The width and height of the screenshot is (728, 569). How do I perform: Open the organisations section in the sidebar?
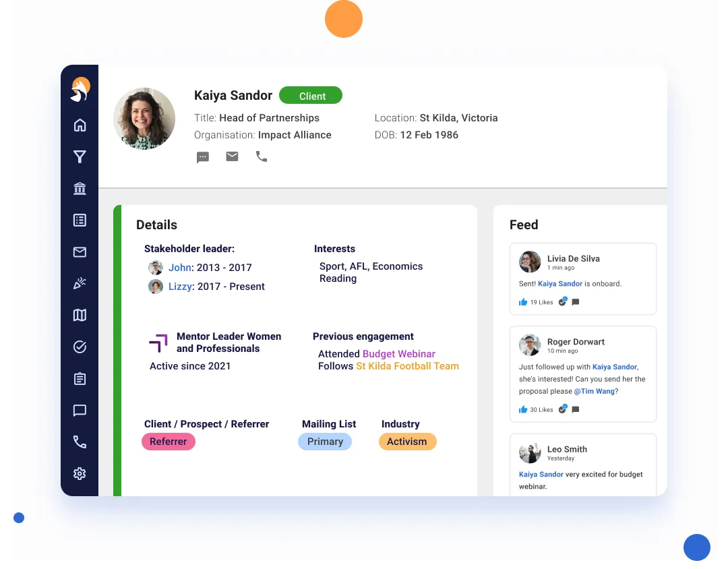[x=80, y=188]
